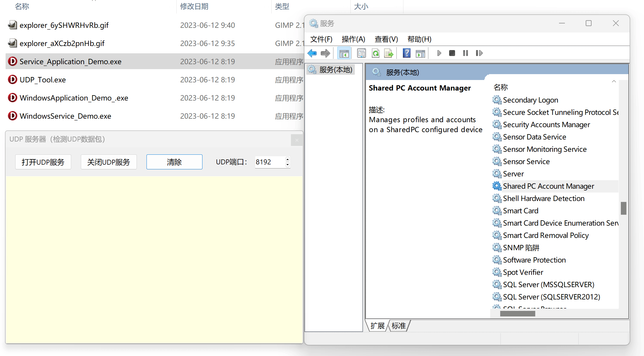Screen dimensions: 644x356
Task: Click the Stop Service square icon
Action: point(452,53)
